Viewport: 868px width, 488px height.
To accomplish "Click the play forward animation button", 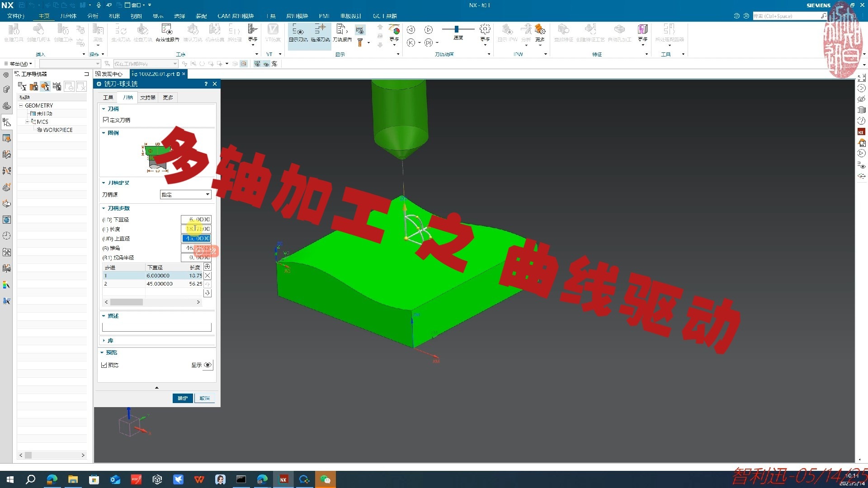I will pos(429,30).
